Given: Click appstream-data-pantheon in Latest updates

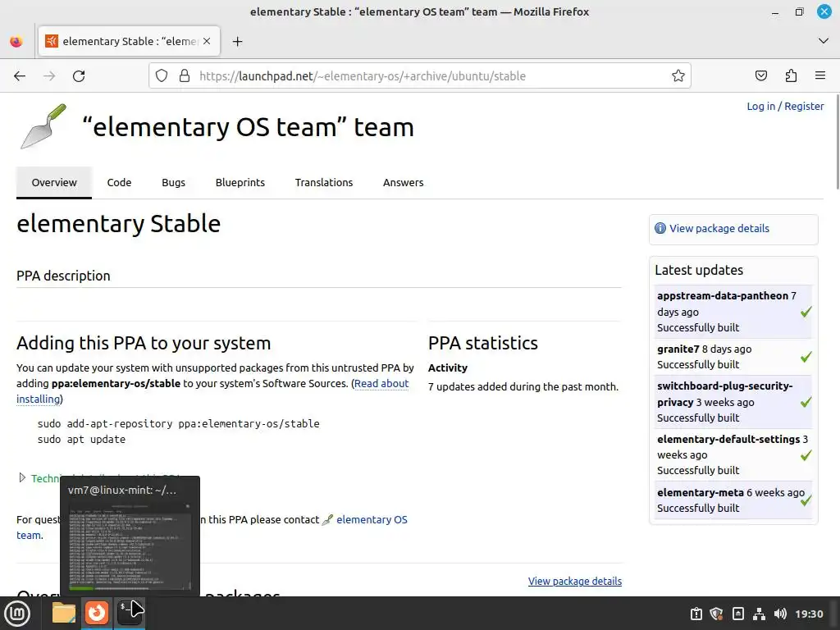Looking at the screenshot, I should click(722, 295).
